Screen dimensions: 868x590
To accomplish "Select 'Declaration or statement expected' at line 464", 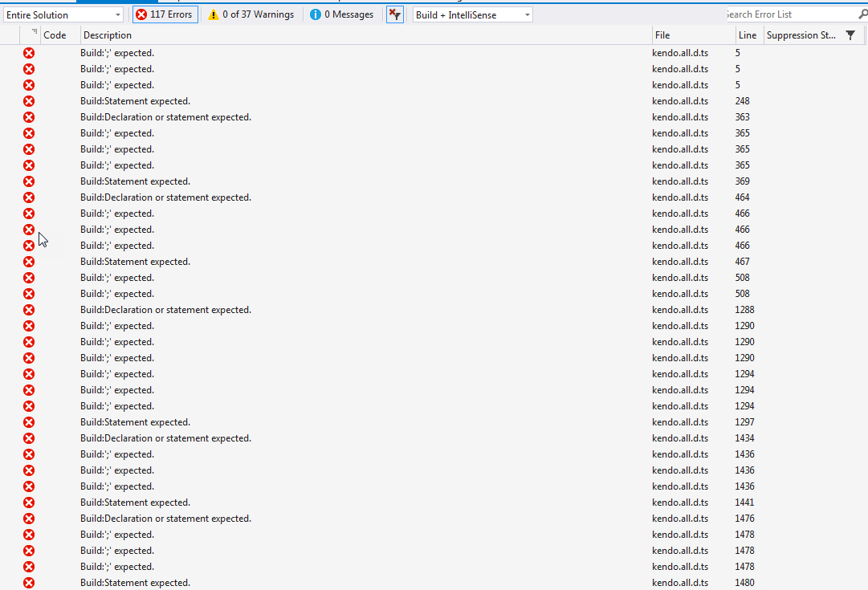I will click(165, 197).
